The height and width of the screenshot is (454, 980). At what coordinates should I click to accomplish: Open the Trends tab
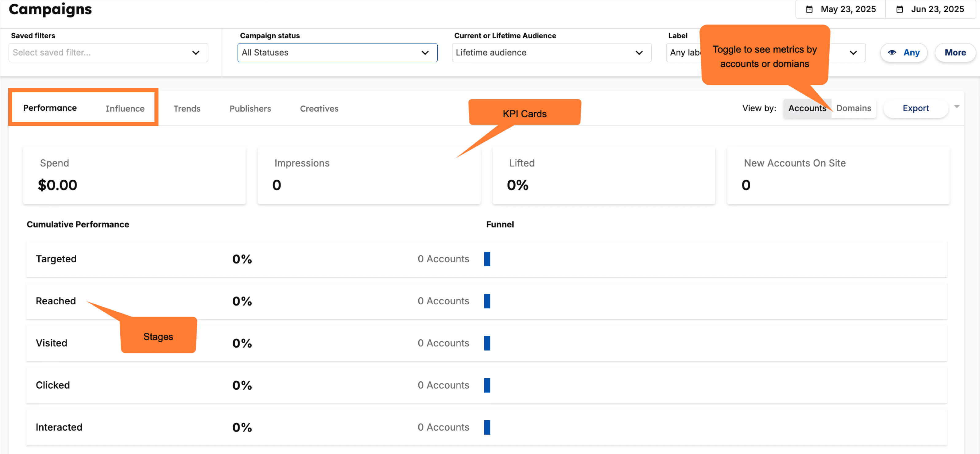(187, 108)
